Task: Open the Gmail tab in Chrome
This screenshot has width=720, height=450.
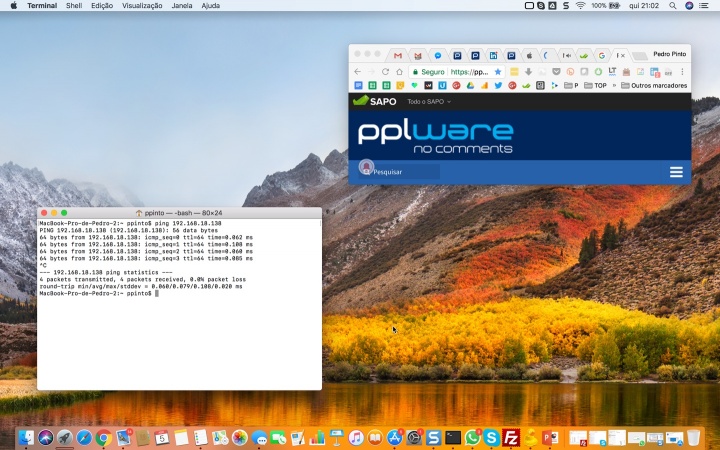Action: click(398, 55)
